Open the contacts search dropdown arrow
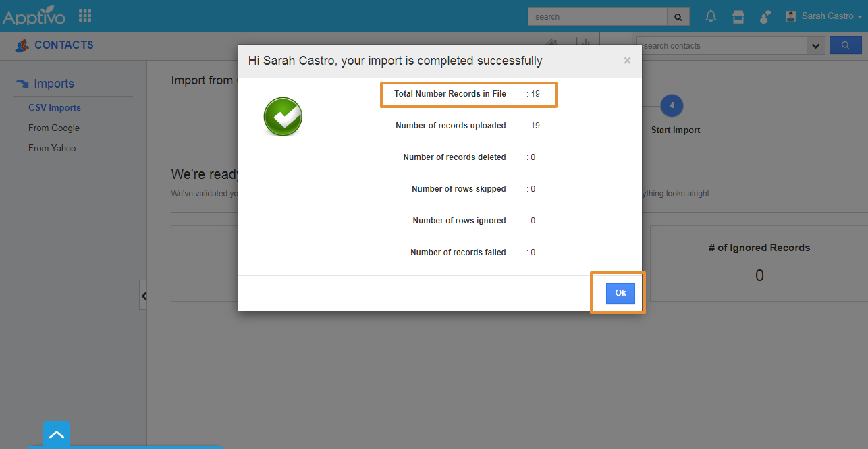The width and height of the screenshot is (868, 449). (x=815, y=46)
